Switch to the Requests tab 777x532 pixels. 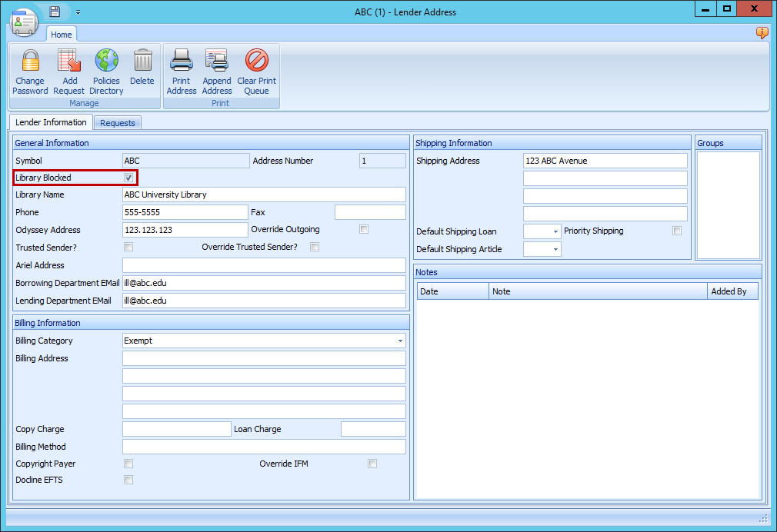coord(117,123)
